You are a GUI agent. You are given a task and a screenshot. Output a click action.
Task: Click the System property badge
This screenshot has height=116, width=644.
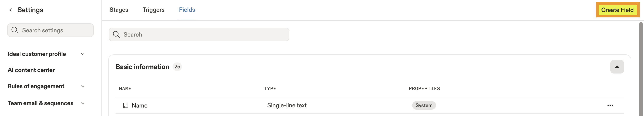(x=424, y=106)
